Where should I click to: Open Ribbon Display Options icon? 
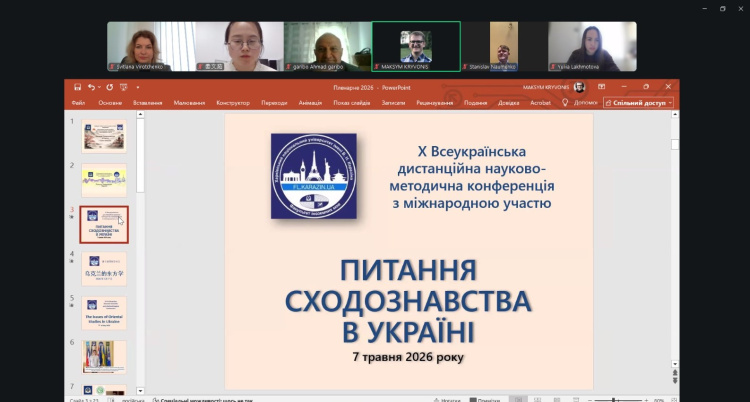point(601,87)
